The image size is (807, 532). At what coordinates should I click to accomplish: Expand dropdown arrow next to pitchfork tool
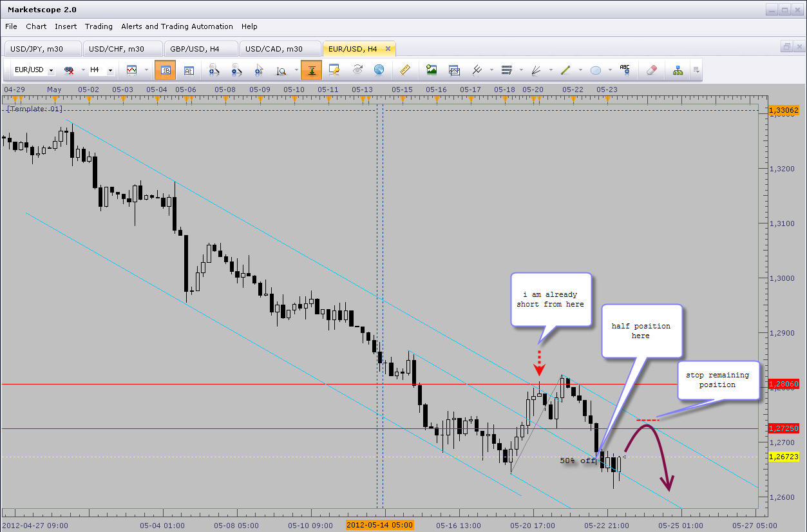pos(491,70)
